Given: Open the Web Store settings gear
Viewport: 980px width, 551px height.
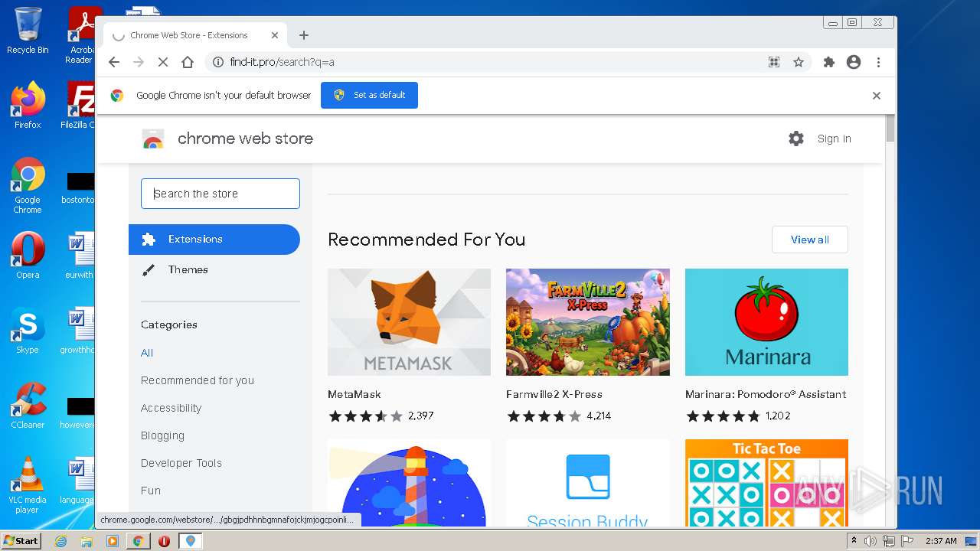Looking at the screenshot, I should tap(796, 139).
